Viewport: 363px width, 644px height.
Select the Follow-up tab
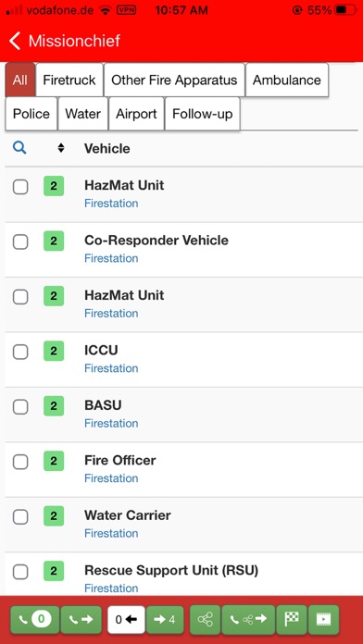202,114
